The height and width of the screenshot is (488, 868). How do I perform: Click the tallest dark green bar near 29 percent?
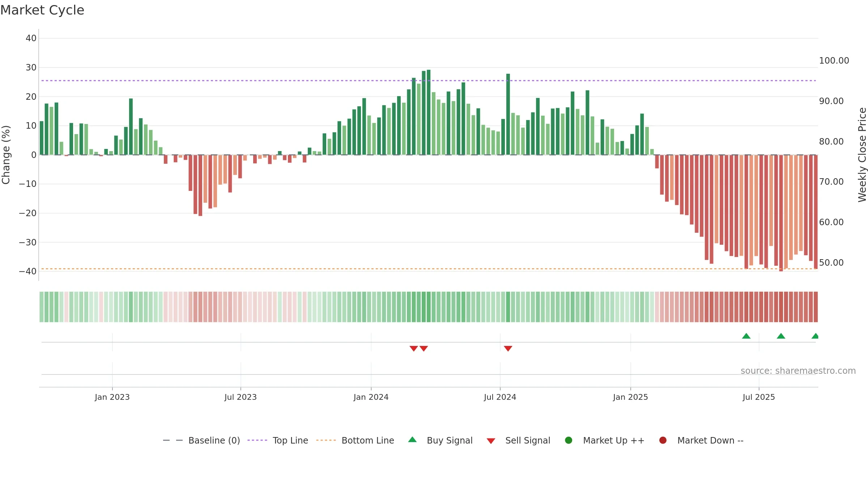pos(429,112)
